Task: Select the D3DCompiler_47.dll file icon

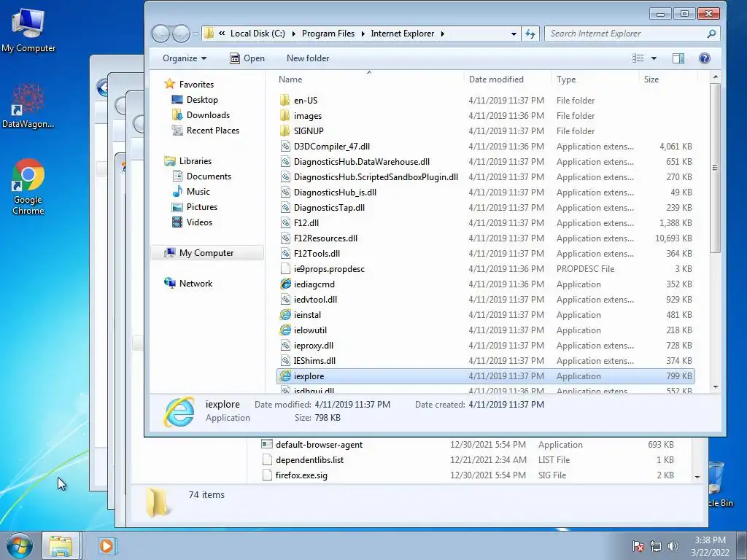Action: point(285,146)
